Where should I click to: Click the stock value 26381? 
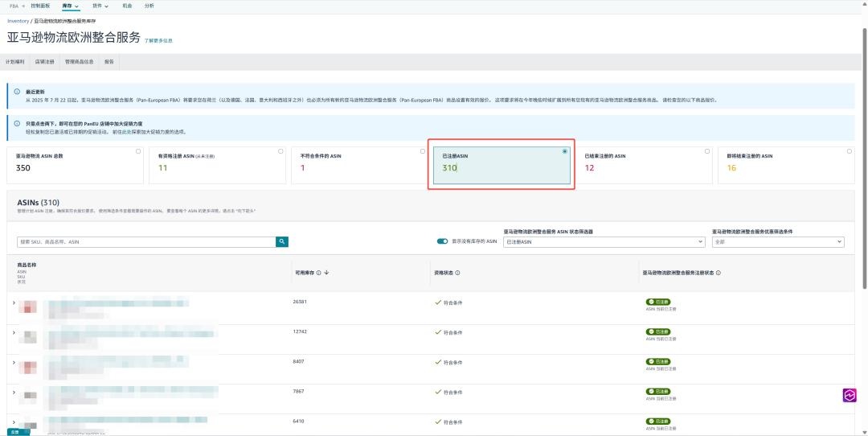pyautogui.click(x=300, y=302)
